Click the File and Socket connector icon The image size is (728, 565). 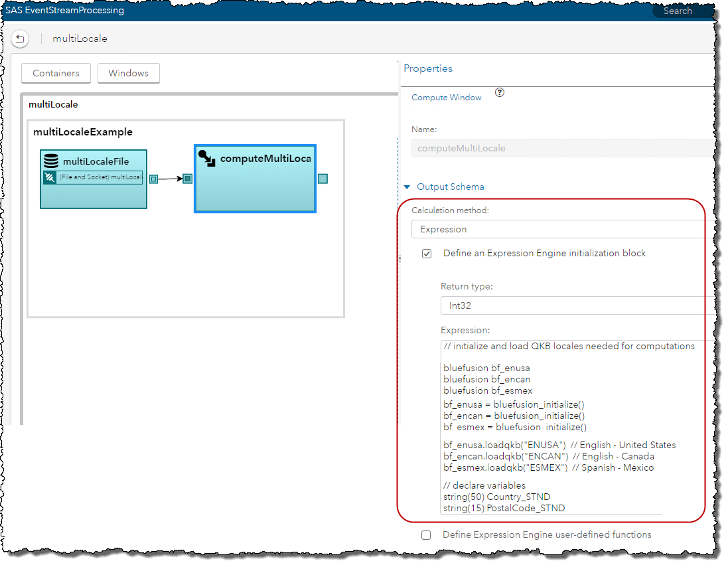click(x=50, y=177)
